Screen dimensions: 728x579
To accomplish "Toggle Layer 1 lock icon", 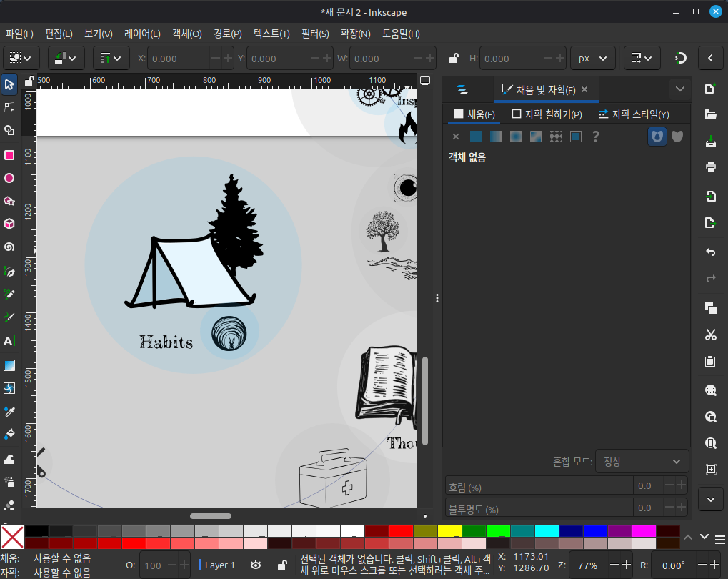I will [281, 565].
